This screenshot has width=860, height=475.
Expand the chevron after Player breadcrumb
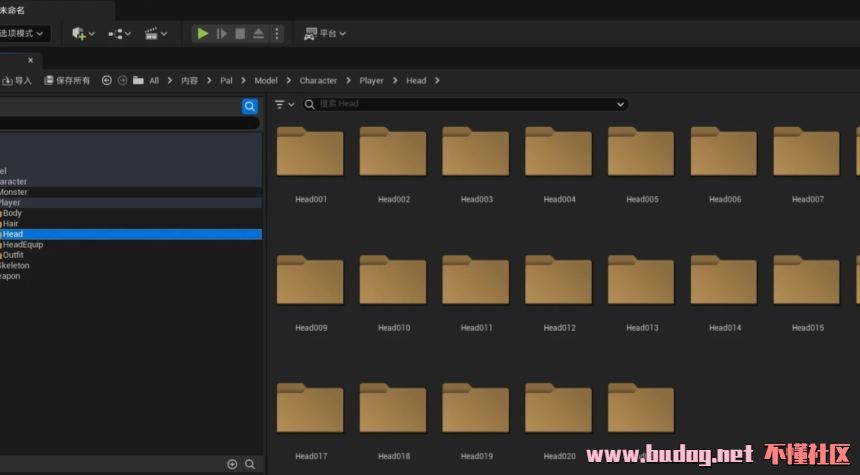[395, 81]
